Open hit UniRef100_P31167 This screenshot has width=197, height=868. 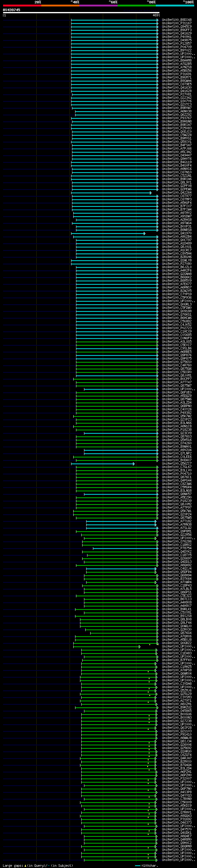click(x=177, y=23)
